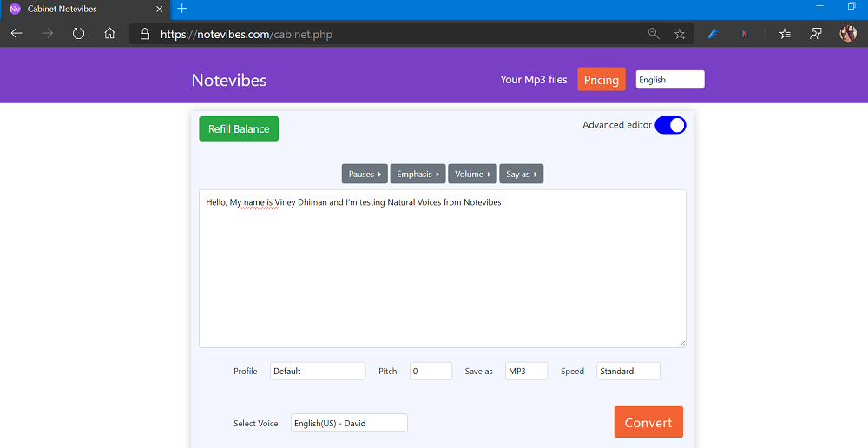The width and height of the screenshot is (868, 448).
Task: Click the blue pen extension icon
Action: pos(713,34)
